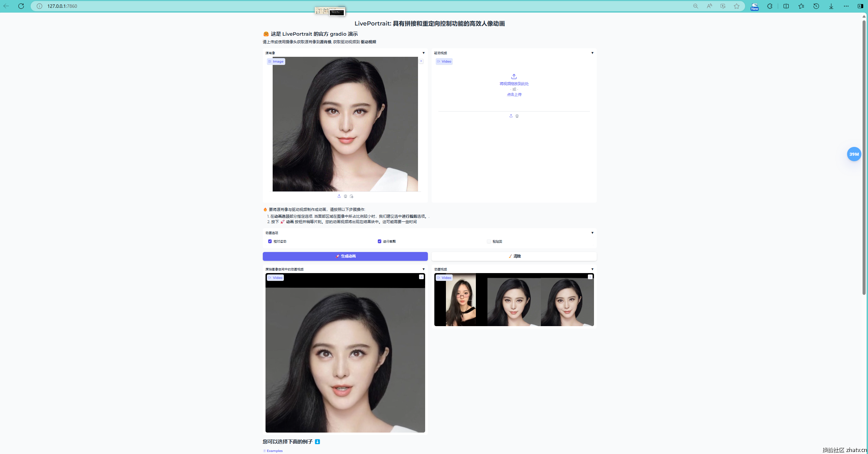Play the concatenated 动画视频 preview

514,300
